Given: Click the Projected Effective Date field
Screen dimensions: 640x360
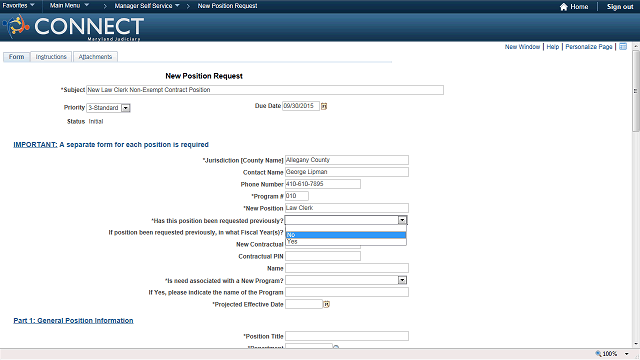Looking at the screenshot, I should 304,304.
